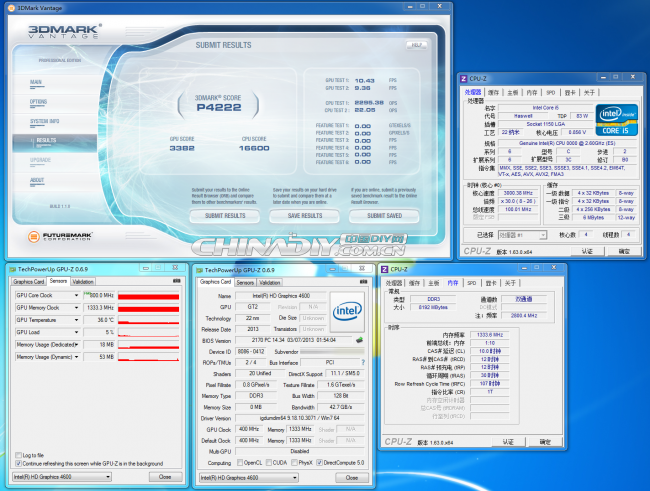The width and height of the screenshot is (650, 491).
Task: Switch to Sensors tab in GPU-Z Graphics Card window
Action: tap(245, 282)
